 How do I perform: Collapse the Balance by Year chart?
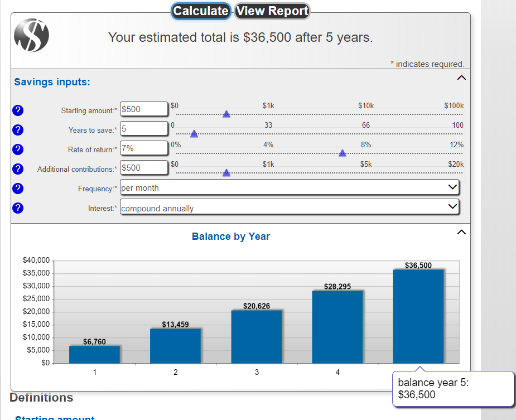coord(460,230)
